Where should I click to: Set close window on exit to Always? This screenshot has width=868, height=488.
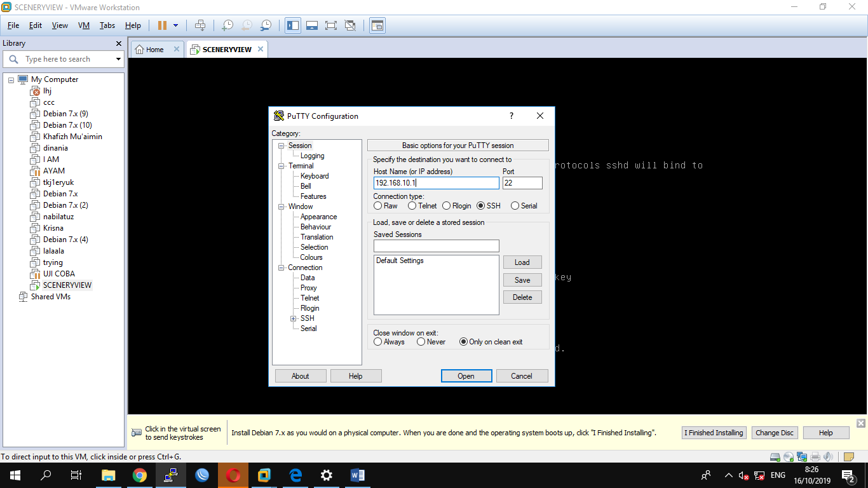(x=389, y=342)
